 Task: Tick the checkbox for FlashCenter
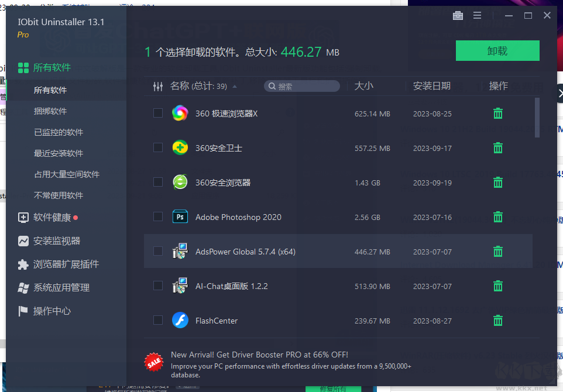point(158,320)
